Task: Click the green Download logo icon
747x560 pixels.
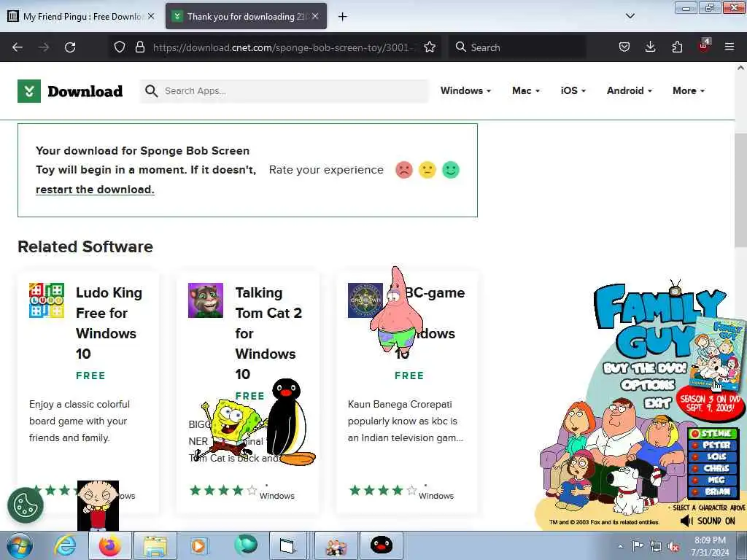Action: tap(29, 91)
